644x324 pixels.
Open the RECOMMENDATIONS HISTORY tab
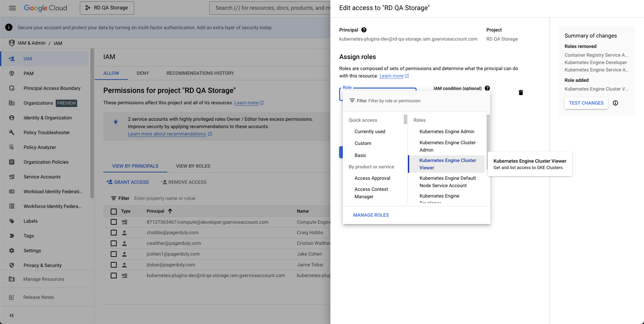point(200,73)
